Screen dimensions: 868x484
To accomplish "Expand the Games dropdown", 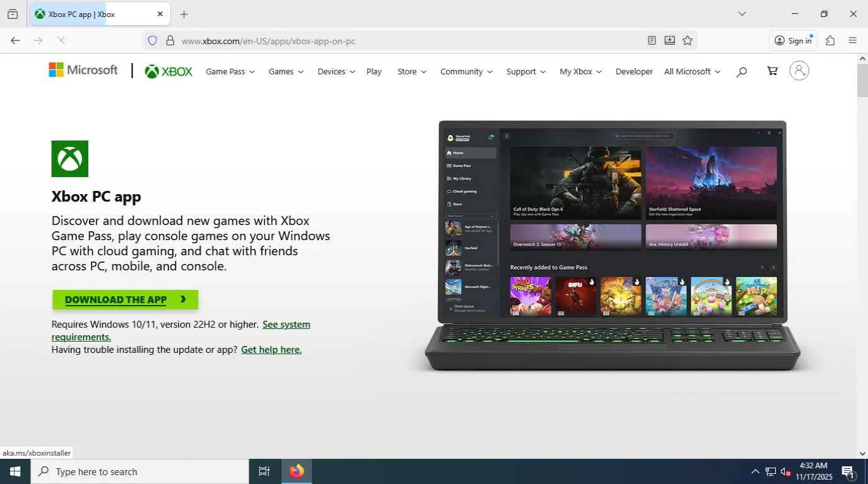I will pyautogui.click(x=286, y=71).
